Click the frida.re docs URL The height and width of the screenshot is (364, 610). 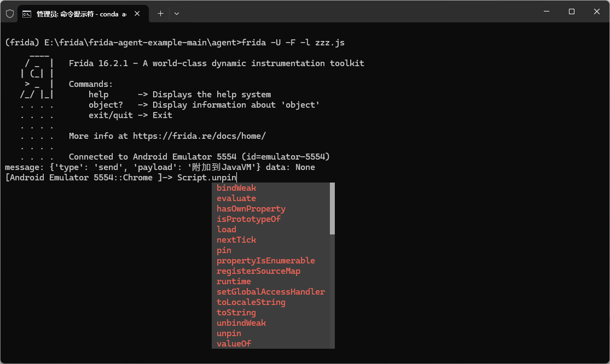pos(199,136)
